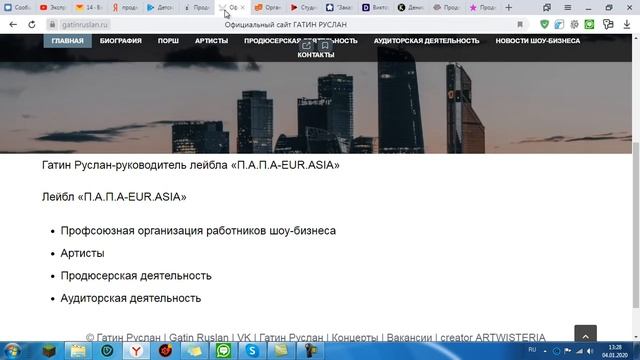Click the Moscow skyline banner image

click(316, 108)
